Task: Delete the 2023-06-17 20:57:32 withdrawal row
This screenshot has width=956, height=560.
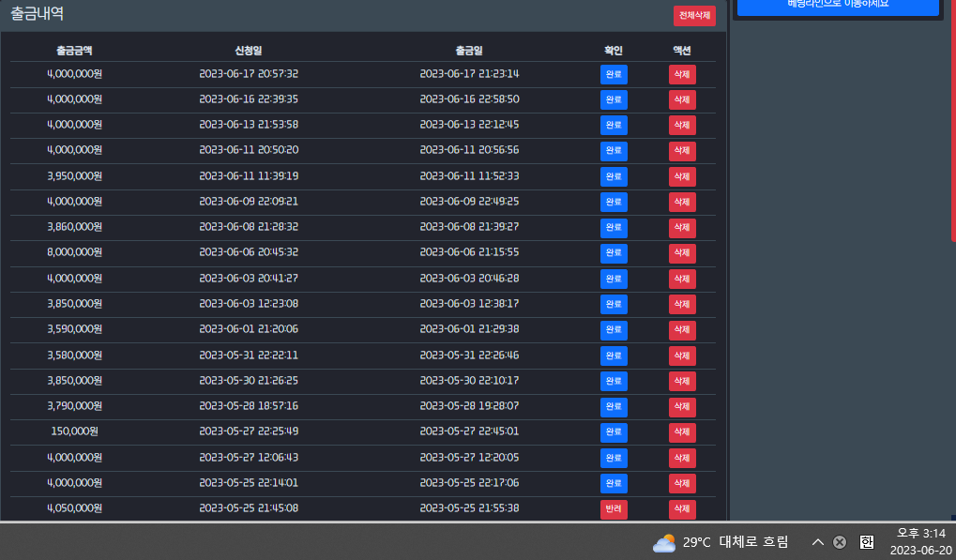Action: point(682,74)
